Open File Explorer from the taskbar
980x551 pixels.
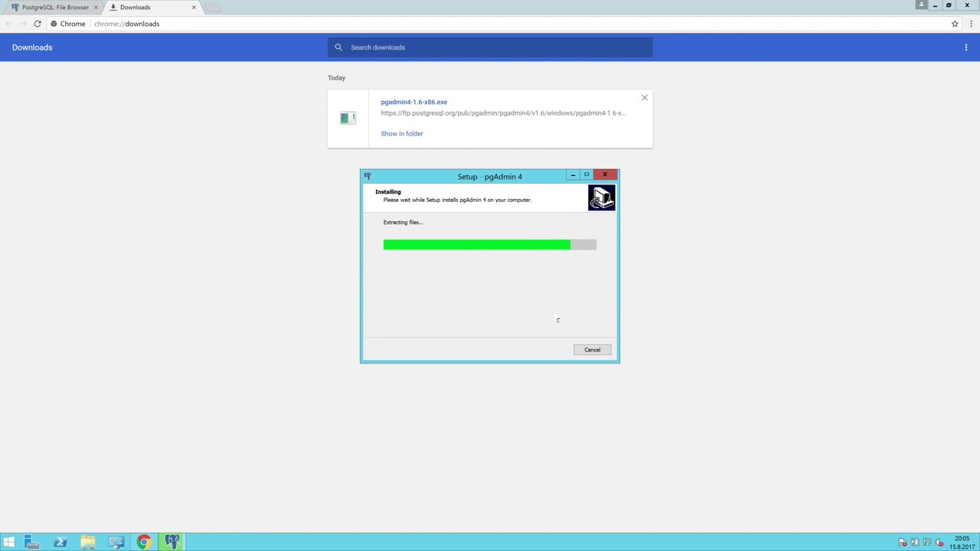click(x=88, y=543)
